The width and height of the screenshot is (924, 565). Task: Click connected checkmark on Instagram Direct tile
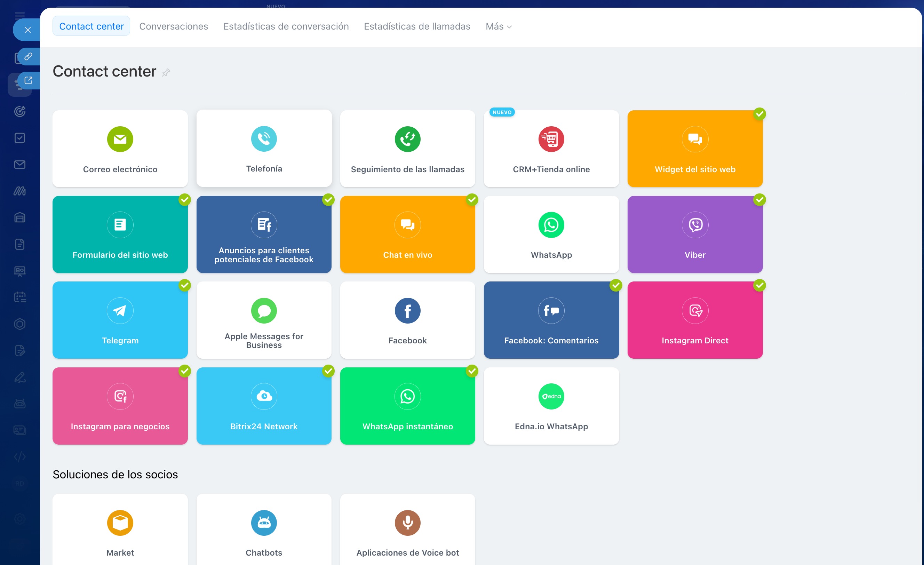(759, 285)
